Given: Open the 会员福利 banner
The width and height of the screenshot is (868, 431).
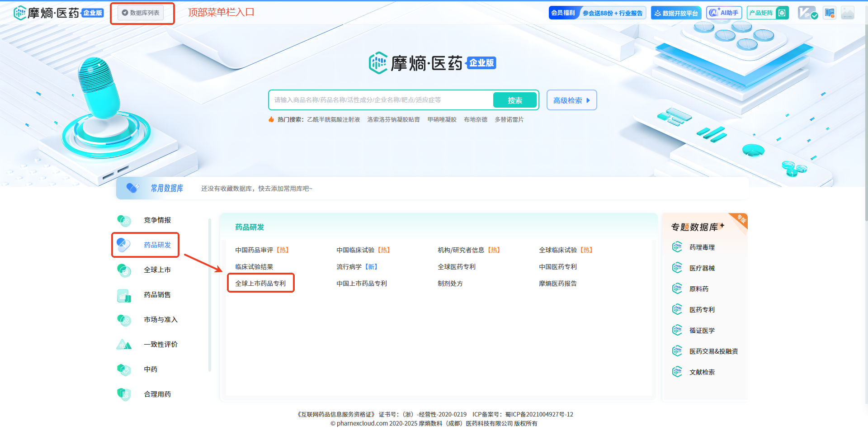Looking at the screenshot, I should click(x=597, y=13).
